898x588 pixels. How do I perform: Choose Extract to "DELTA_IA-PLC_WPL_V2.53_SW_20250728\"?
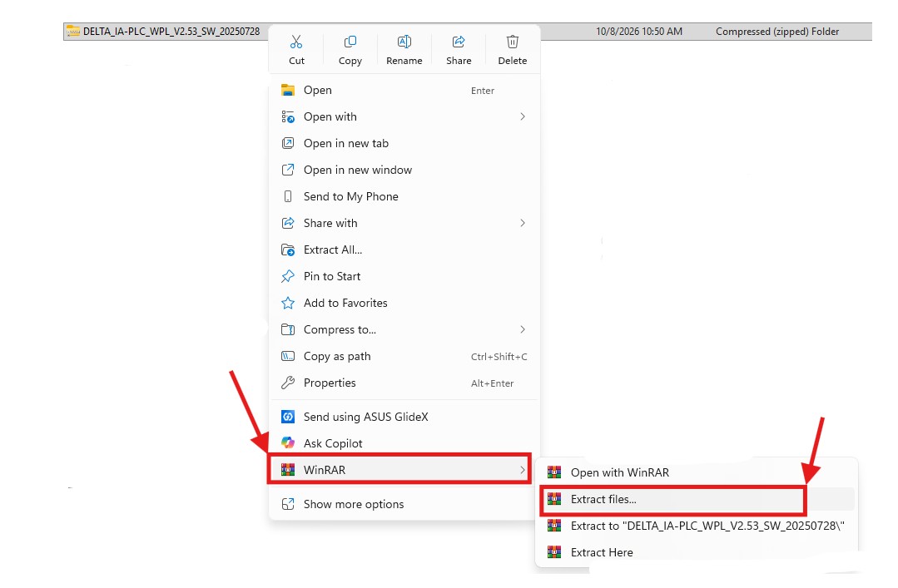[x=697, y=526]
